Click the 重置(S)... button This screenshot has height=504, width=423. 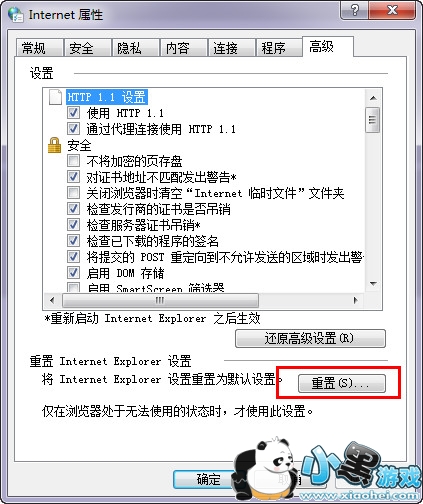(342, 383)
